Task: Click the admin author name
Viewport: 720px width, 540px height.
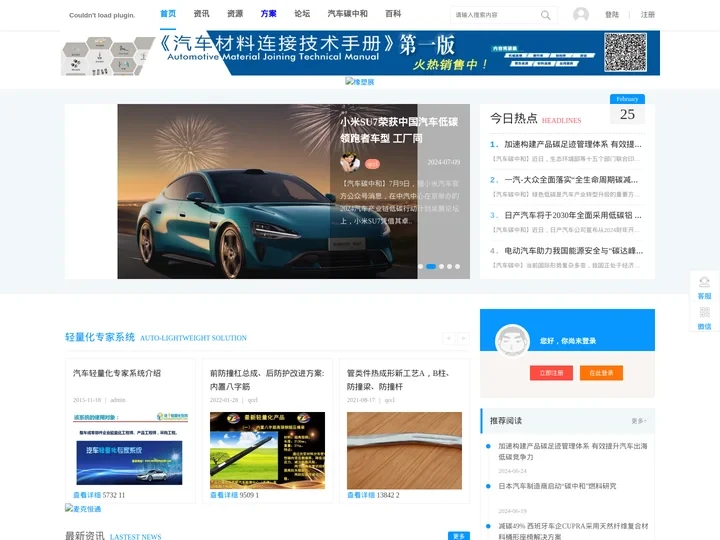Action: pyautogui.click(x=118, y=400)
